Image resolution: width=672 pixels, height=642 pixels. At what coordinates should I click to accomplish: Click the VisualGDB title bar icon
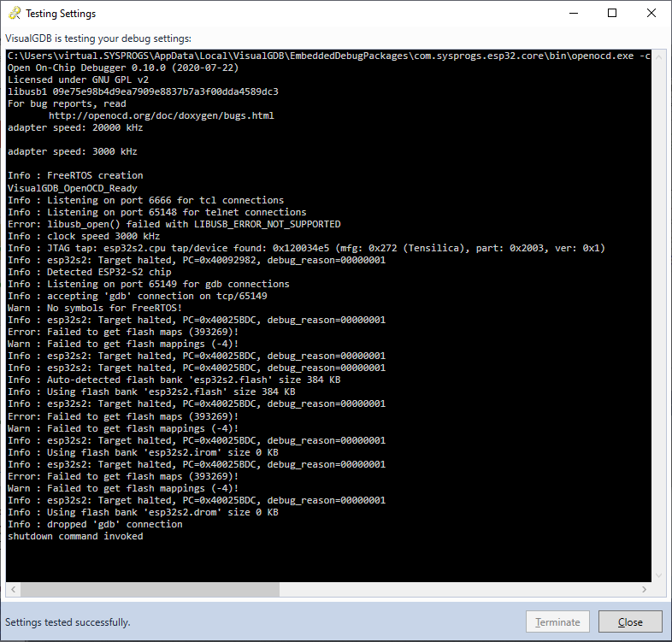click(15, 14)
